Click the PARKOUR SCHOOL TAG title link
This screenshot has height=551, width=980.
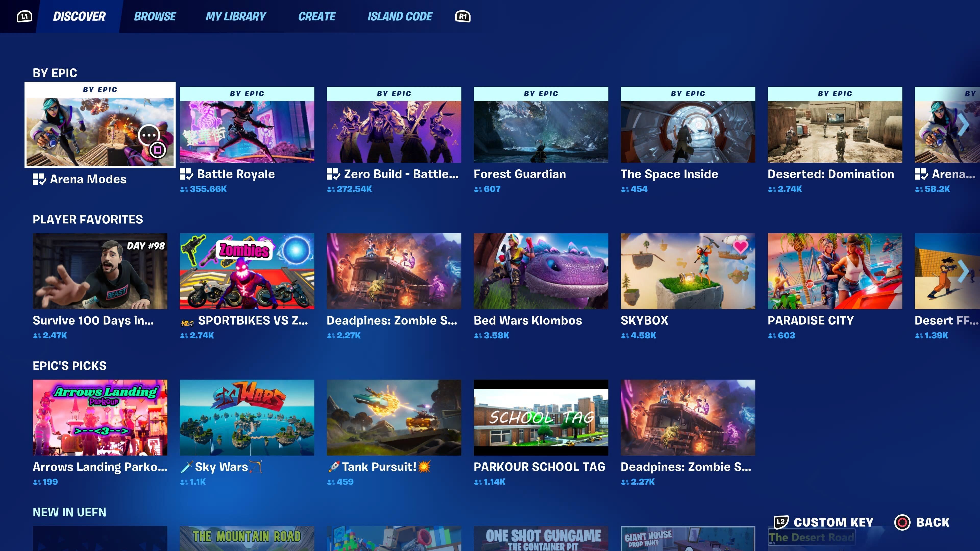pyautogui.click(x=539, y=467)
